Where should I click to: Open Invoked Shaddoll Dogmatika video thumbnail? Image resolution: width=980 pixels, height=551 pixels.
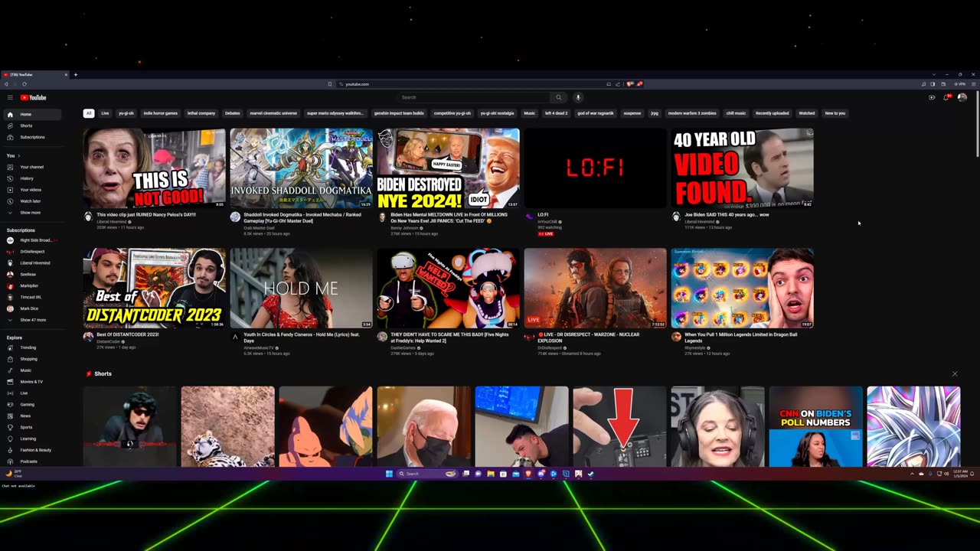coord(302,168)
